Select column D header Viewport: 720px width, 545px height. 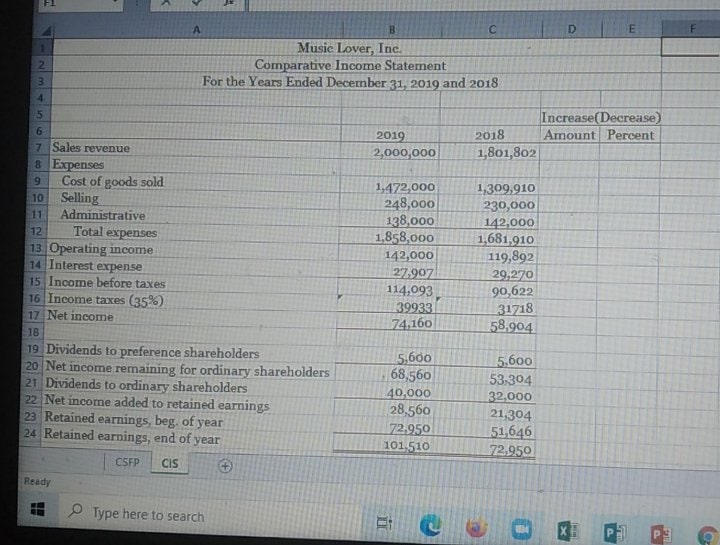click(572, 29)
